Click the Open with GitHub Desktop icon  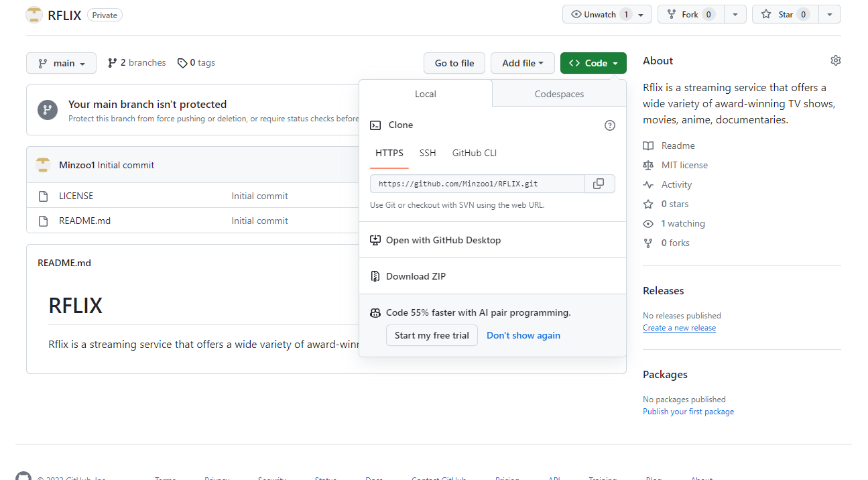(x=375, y=240)
